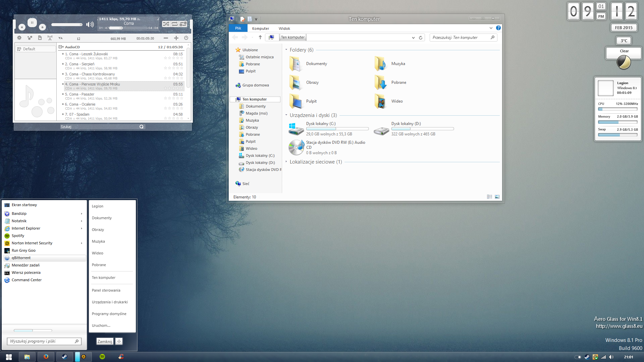Image resolution: width=644 pixels, height=362 pixels.
Task: Open the radio antenna tower icon
Action: click(x=50, y=38)
